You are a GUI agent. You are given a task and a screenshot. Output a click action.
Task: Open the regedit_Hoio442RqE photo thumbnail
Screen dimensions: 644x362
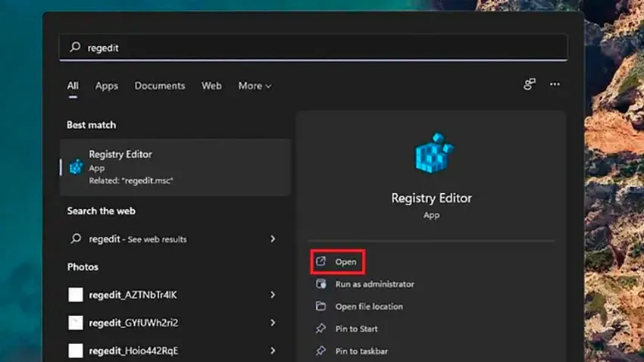coord(76,351)
